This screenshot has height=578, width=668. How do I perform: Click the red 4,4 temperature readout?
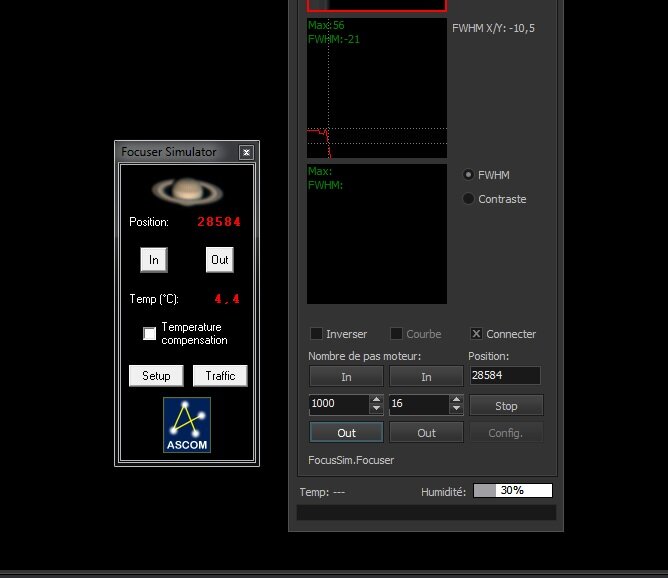(x=227, y=299)
